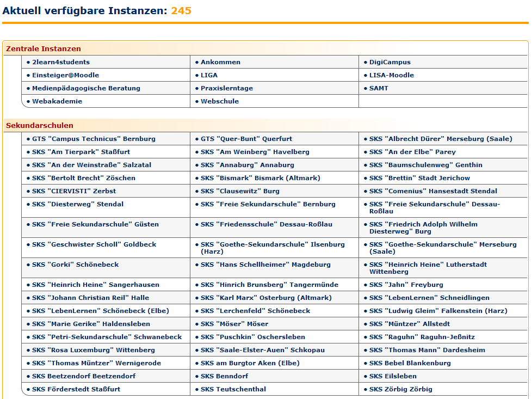Open SKS "An der Elbe" Parey
This screenshot has height=399, width=532.
click(412, 152)
